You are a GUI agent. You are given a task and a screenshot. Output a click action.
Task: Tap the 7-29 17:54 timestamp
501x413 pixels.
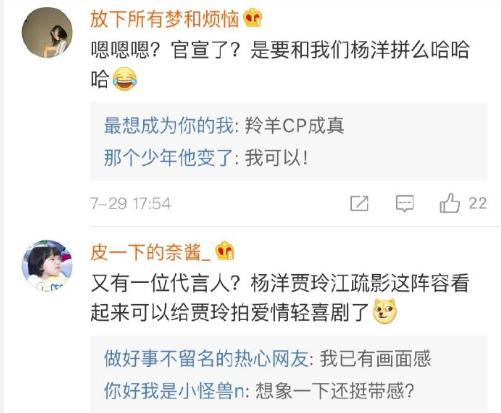pos(131,203)
